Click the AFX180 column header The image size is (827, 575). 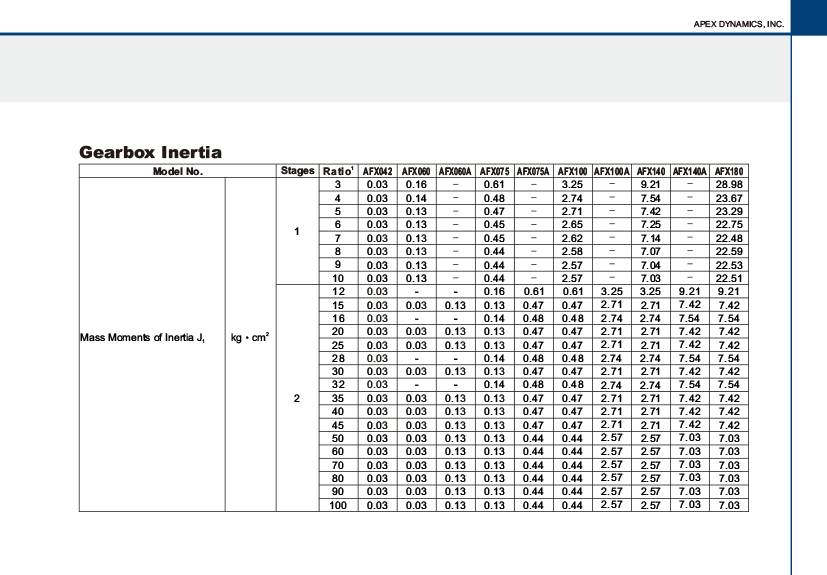tap(729, 171)
